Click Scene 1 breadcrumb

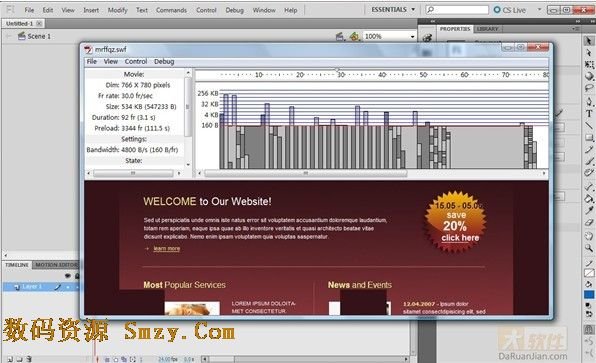[x=34, y=36]
